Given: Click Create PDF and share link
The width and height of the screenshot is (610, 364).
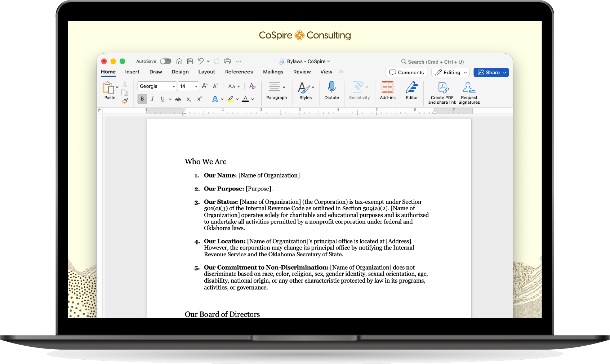Looking at the screenshot, I should (x=442, y=93).
